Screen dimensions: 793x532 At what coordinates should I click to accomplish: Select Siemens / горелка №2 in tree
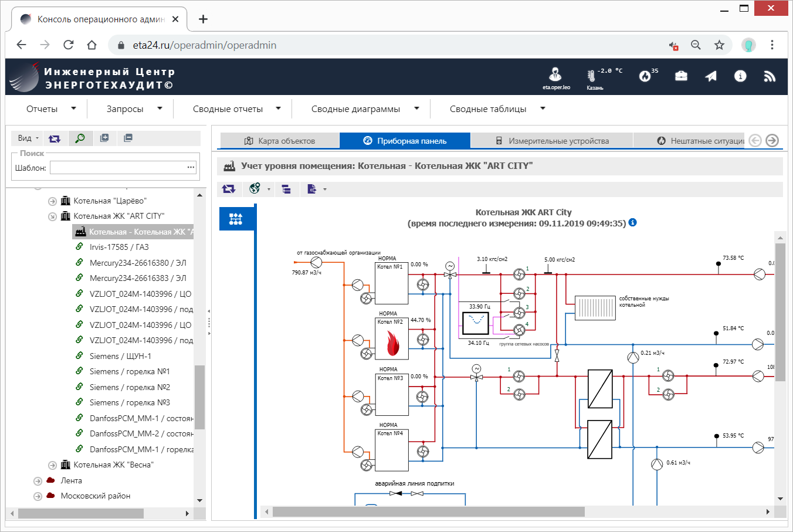pyautogui.click(x=130, y=387)
